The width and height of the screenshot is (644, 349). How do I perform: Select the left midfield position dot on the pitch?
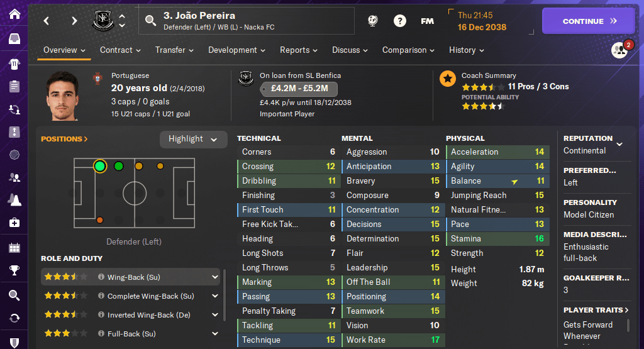pyautogui.click(x=138, y=166)
